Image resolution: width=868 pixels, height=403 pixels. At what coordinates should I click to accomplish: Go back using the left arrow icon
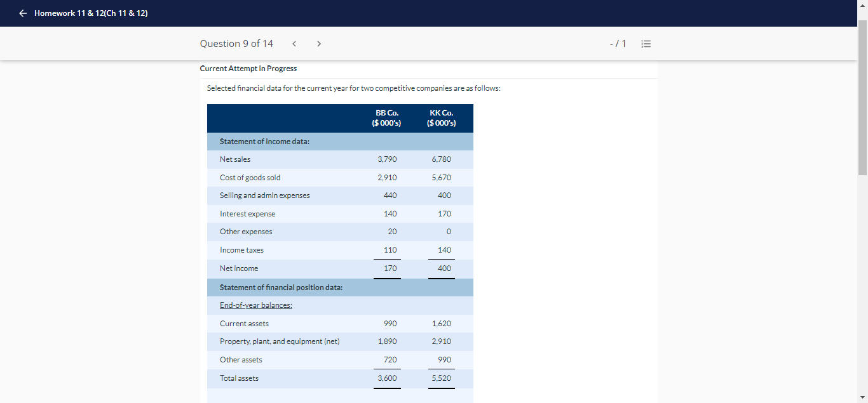23,13
